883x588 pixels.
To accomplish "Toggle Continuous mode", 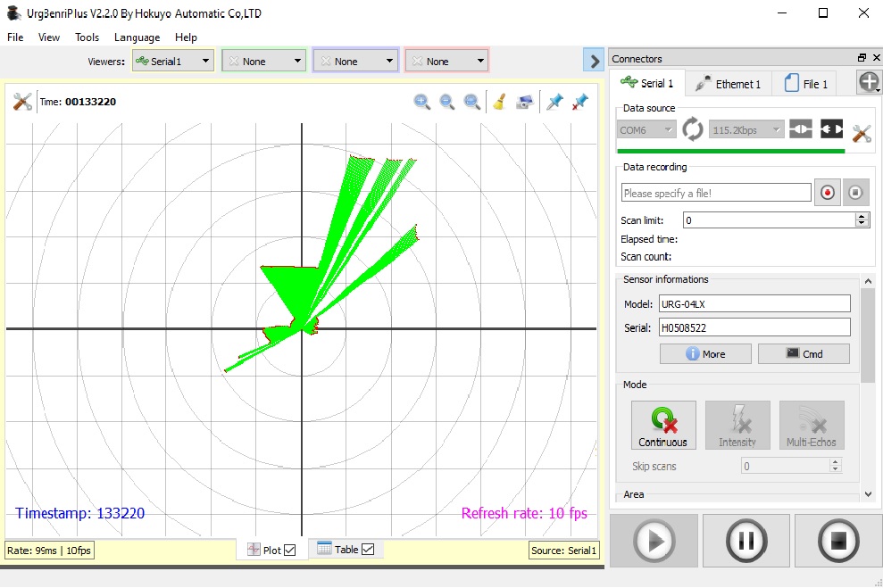I will pos(663,425).
